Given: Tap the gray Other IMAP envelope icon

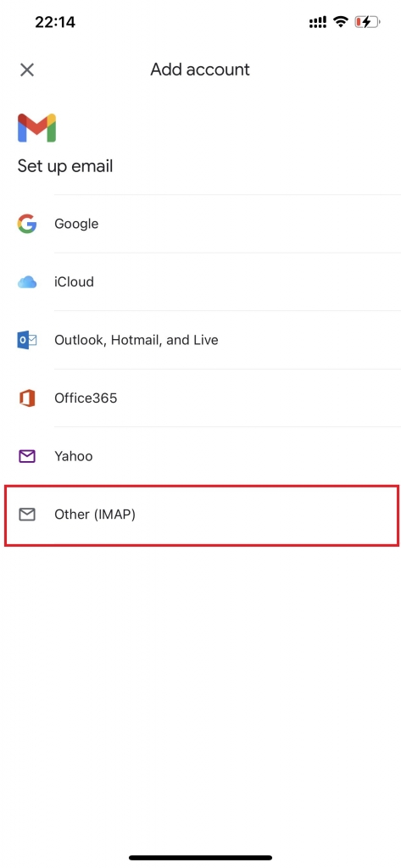Looking at the screenshot, I should (x=26, y=515).
